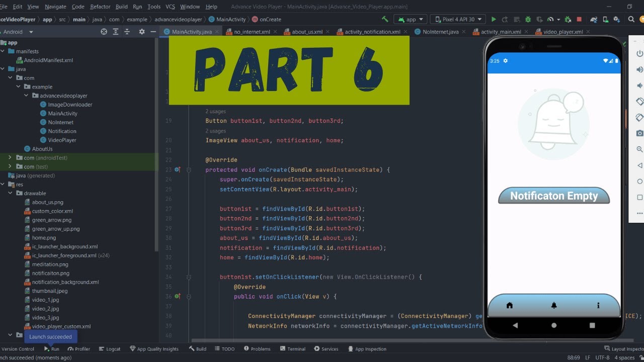Click Select Opened File target icon
Screen dimensions: 644x362
104,32
